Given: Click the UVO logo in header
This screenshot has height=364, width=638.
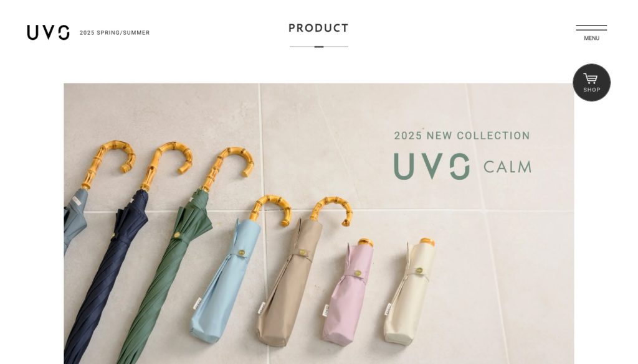Looking at the screenshot, I should 48,32.
